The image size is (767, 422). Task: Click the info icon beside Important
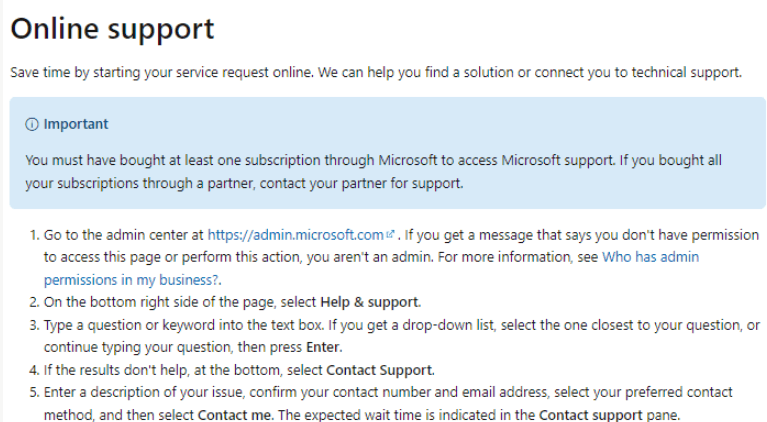(32, 125)
